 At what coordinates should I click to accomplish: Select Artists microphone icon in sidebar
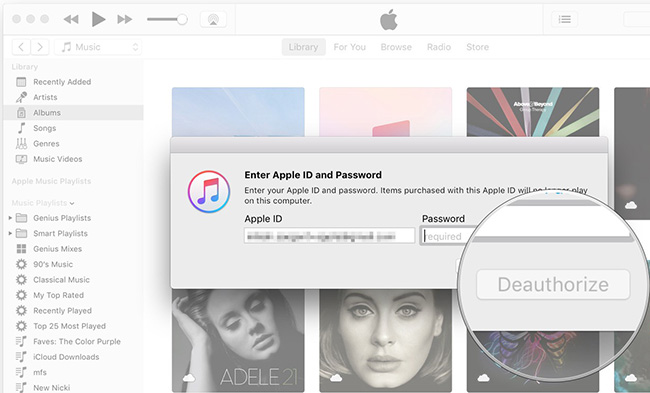21,97
